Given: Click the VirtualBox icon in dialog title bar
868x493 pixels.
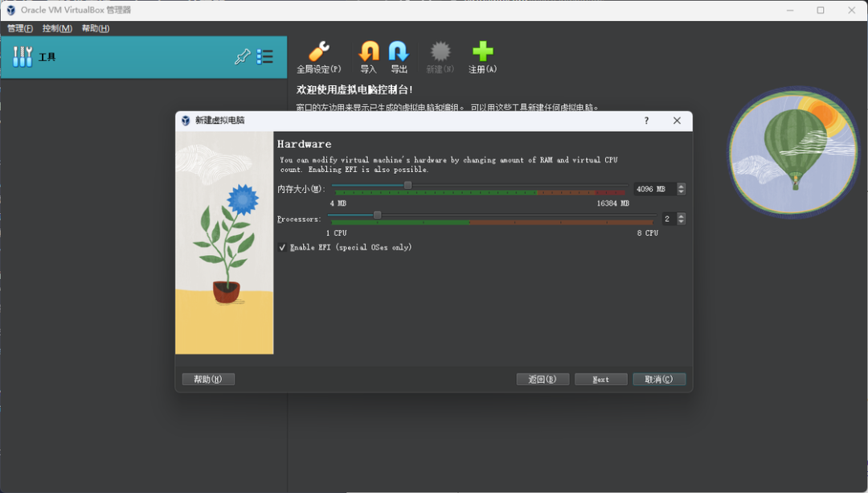Looking at the screenshot, I should pyautogui.click(x=186, y=121).
